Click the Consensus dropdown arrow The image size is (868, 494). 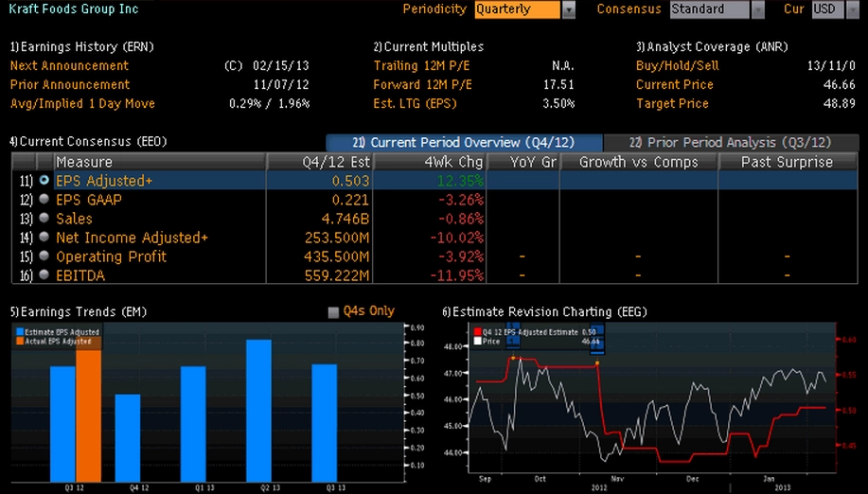758,10
